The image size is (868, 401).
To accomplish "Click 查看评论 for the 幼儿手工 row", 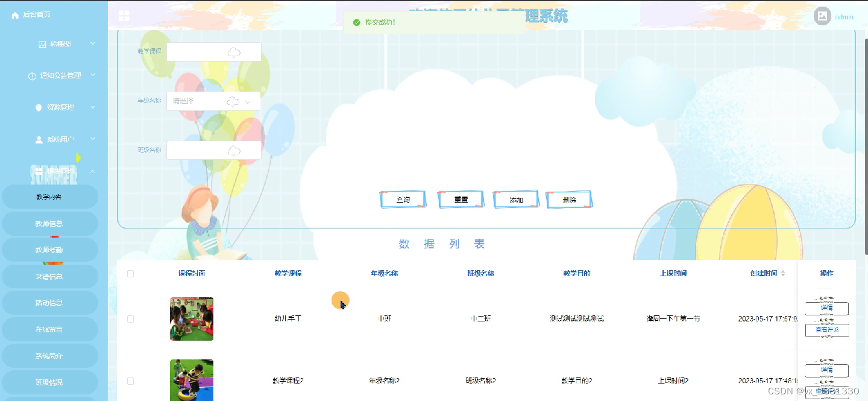I will point(827,330).
